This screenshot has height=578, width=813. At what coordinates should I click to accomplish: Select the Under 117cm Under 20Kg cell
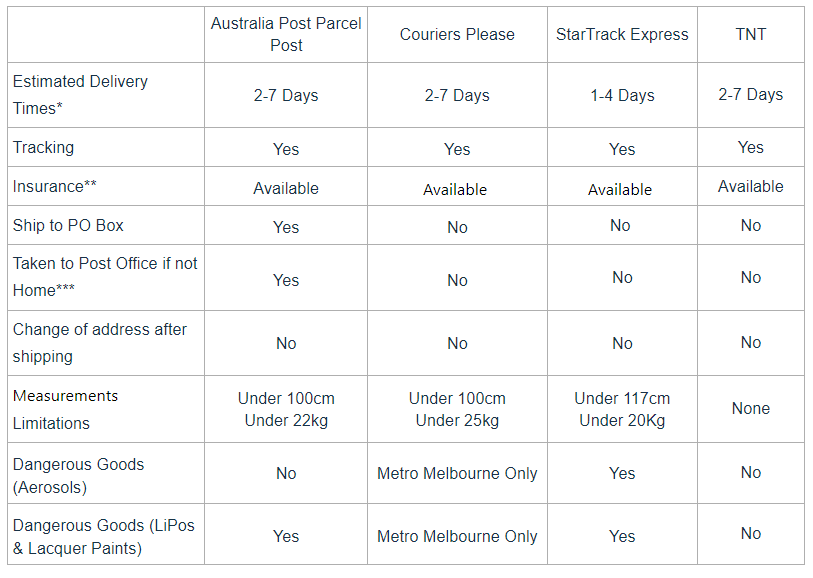[x=622, y=409]
